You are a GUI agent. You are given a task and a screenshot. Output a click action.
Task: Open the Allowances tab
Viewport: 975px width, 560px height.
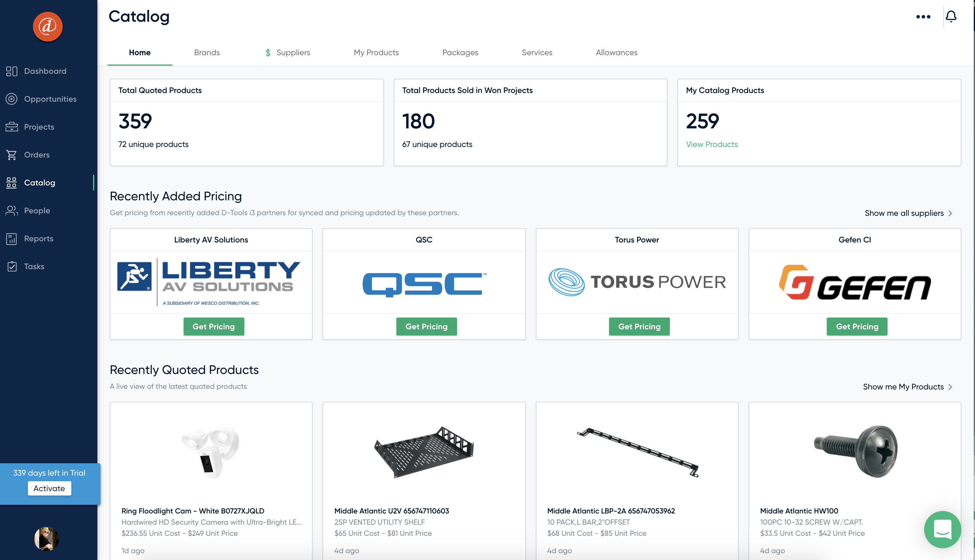(x=617, y=52)
